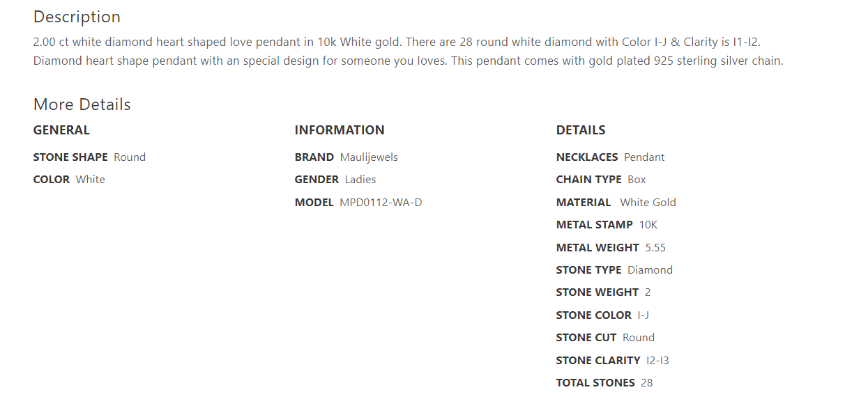Click the More Details heading

pos(82,104)
